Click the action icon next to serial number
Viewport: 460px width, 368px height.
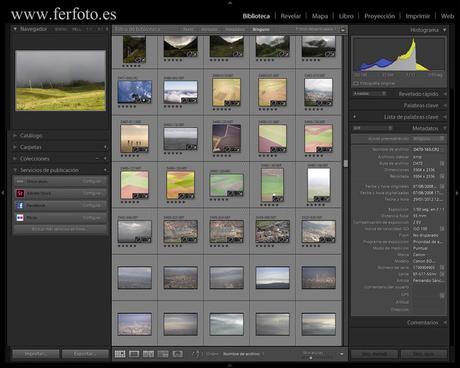[x=442, y=267]
